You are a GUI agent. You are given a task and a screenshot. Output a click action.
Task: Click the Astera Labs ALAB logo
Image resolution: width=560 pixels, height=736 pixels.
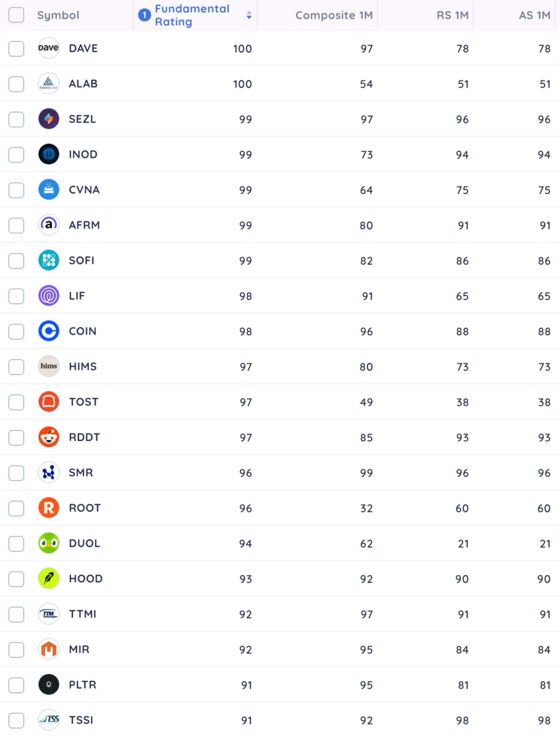[x=49, y=83]
